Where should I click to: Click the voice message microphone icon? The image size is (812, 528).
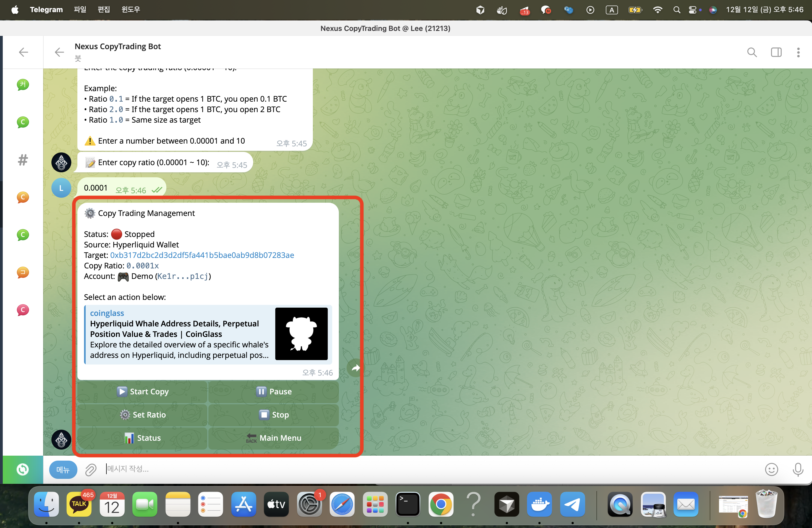798,469
